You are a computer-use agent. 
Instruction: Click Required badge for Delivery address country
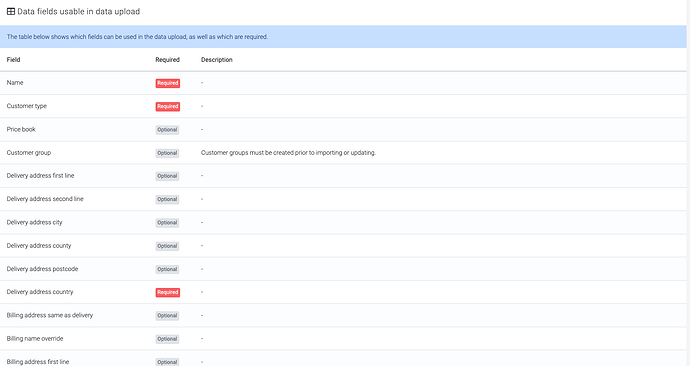168,293
